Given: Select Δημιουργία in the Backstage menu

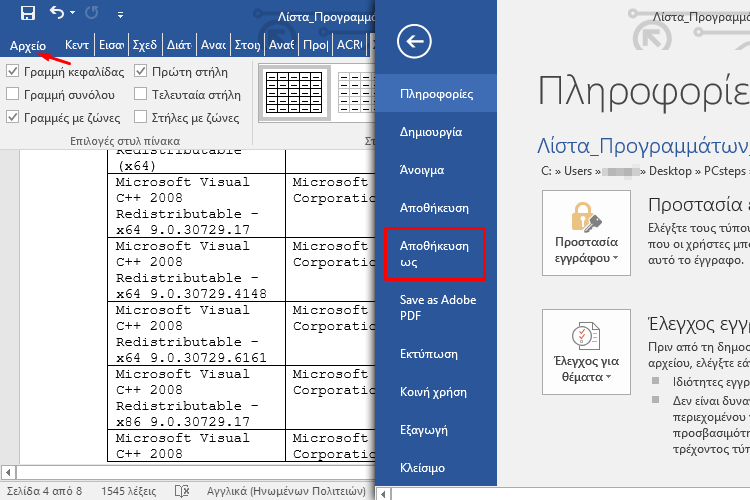Looking at the screenshot, I should [436, 132].
